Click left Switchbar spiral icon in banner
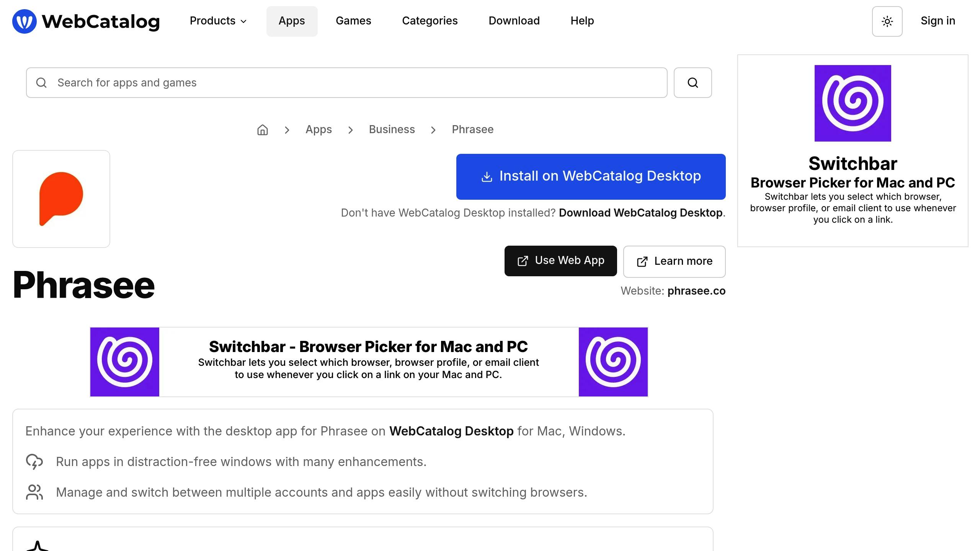Image resolution: width=980 pixels, height=551 pixels. tap(125, 362)
